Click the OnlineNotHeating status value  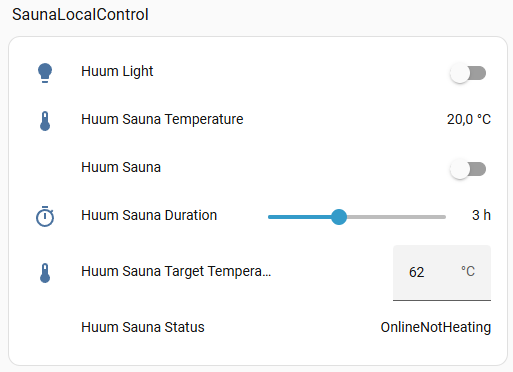click(436, 327)
